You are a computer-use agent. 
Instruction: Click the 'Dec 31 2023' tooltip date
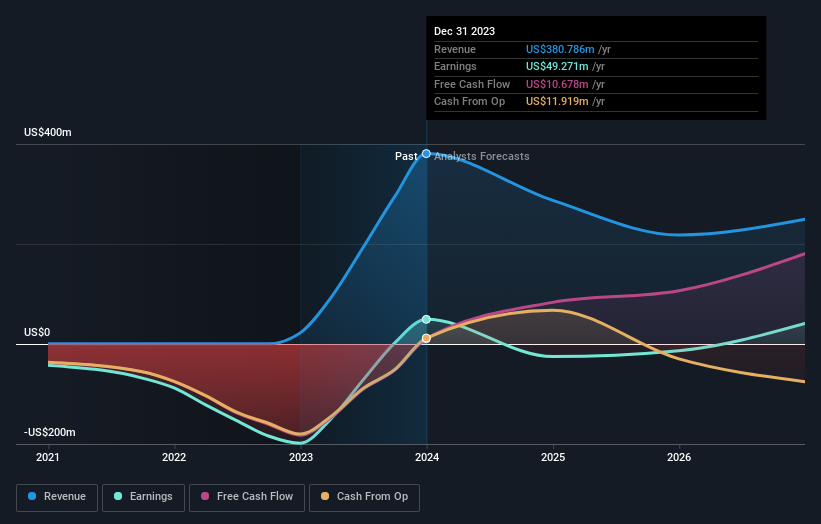[x=464, y=31]
